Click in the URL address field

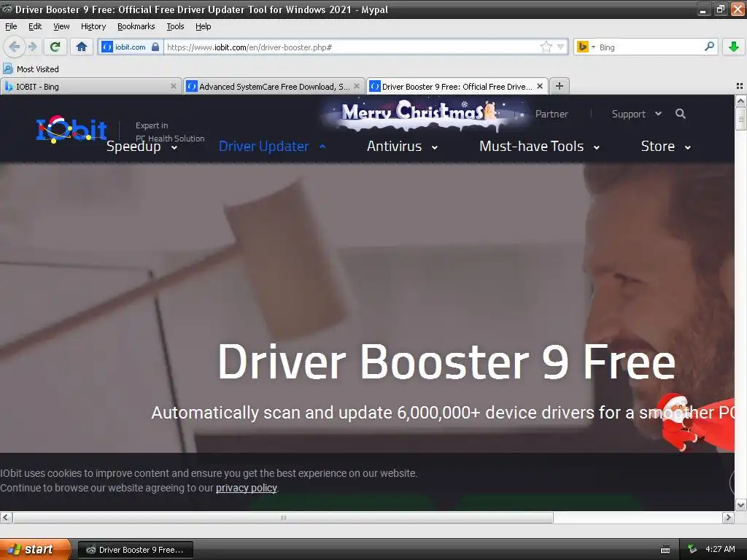click(x=352, y=47)
